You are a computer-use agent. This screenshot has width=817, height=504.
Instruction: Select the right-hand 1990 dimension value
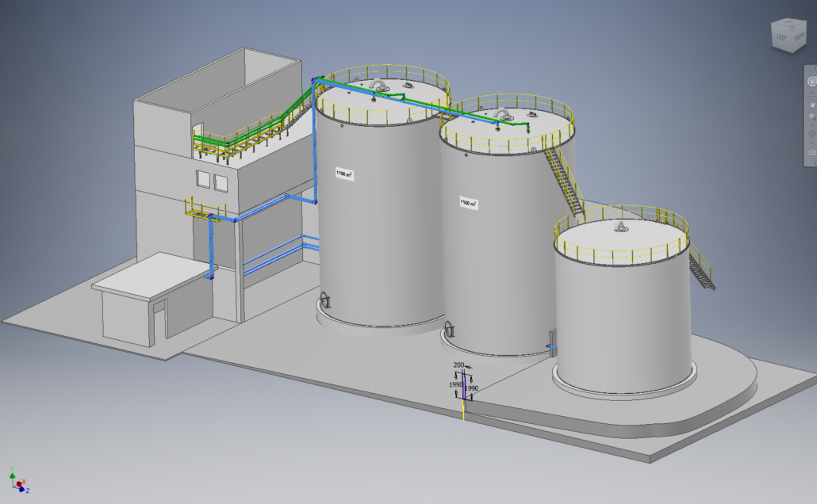click(x=471, y=388)
